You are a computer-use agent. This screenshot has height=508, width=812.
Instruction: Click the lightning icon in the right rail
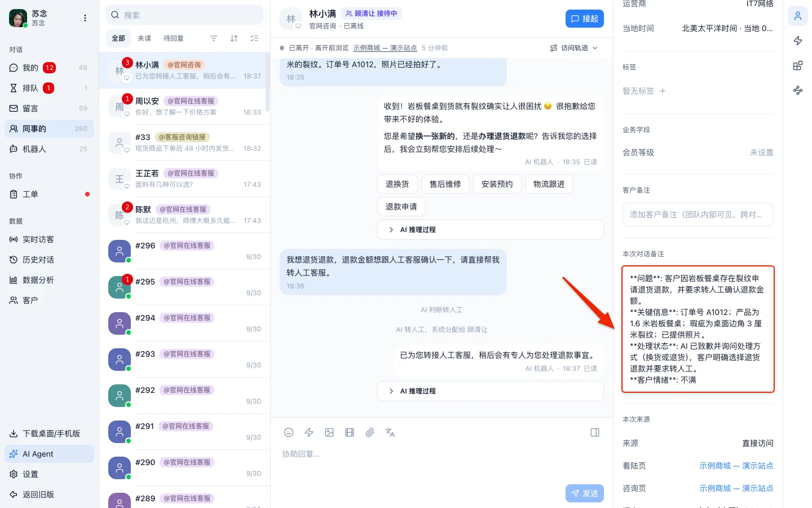[x=798, y=41]
